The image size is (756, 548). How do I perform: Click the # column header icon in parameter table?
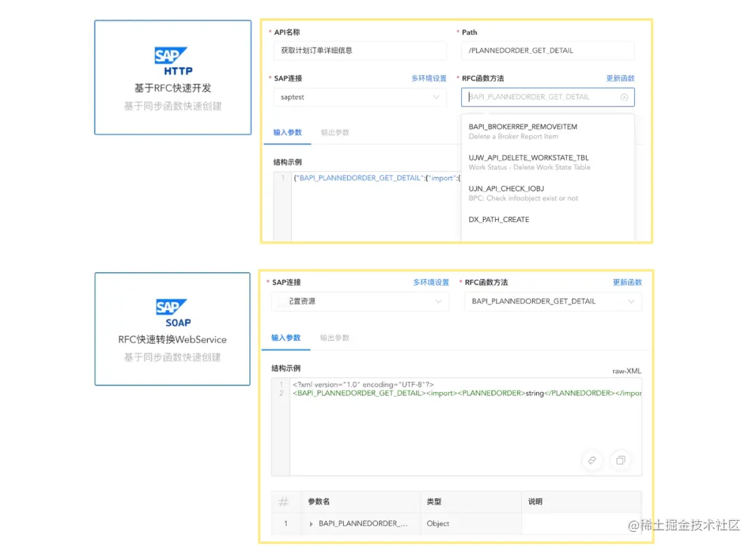coord(283,501)
